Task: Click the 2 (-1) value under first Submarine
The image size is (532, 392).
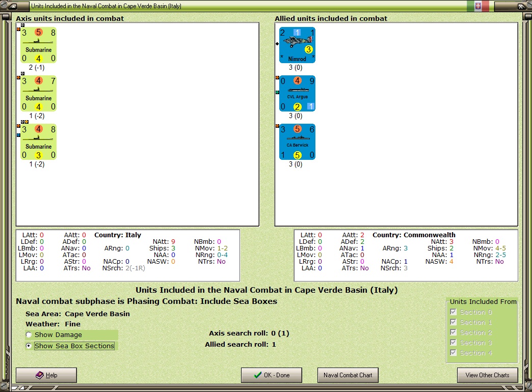Action: click(x=37, y=68)
